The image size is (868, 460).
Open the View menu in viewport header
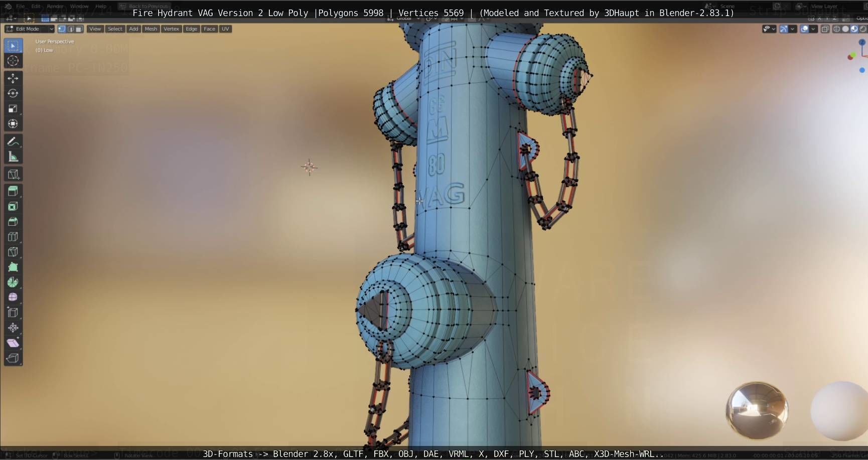pos(95,29)
